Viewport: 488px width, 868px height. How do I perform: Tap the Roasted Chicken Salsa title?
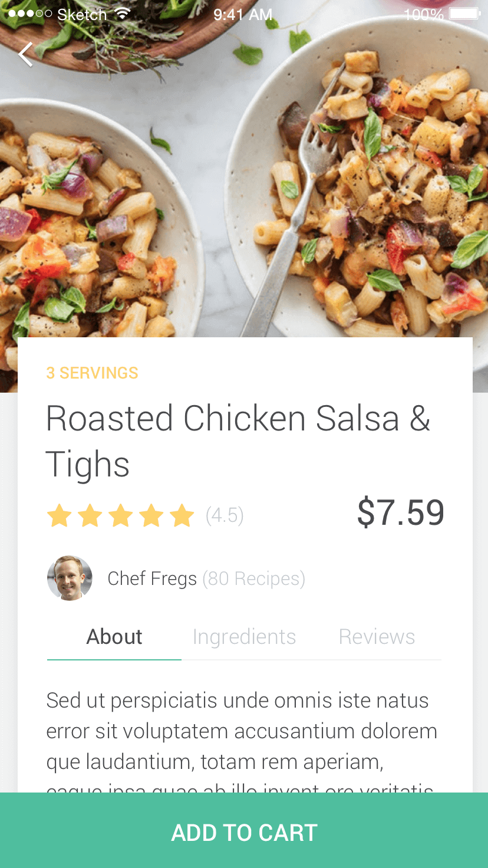[x=238, y=441]
